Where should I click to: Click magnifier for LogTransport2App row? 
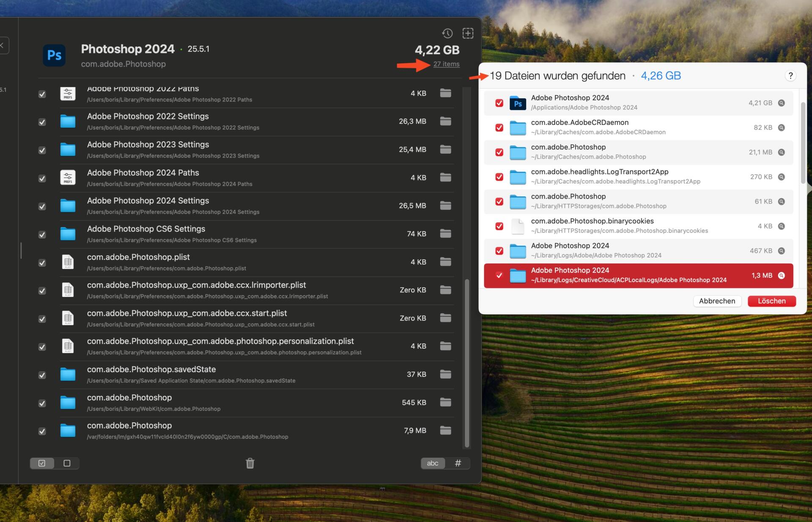tap(782, 177)
